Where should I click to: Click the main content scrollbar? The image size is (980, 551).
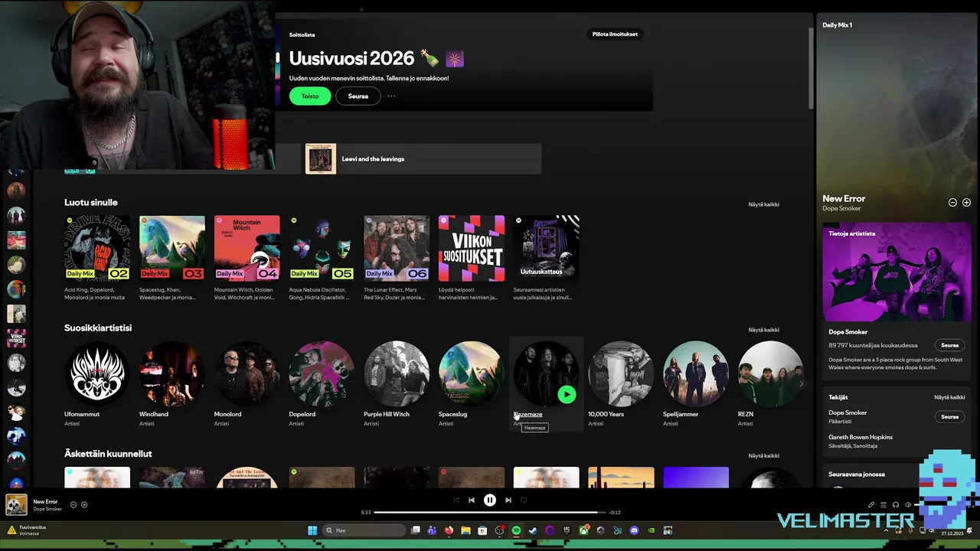[810, 69]
